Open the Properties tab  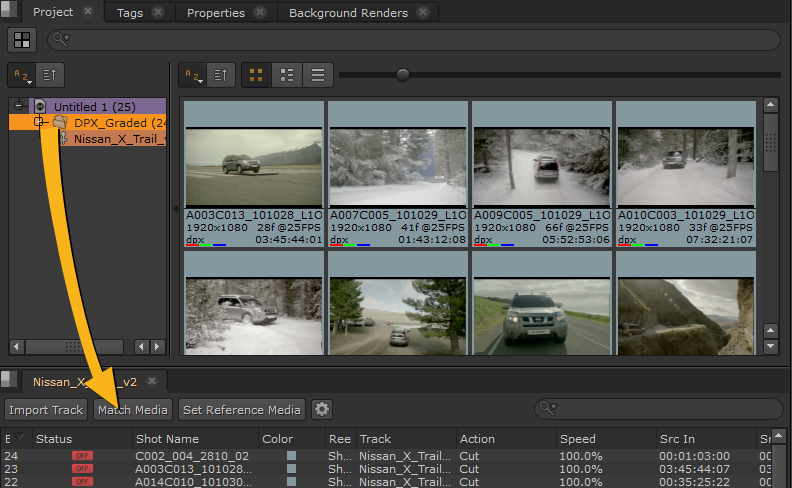point(215,13)
